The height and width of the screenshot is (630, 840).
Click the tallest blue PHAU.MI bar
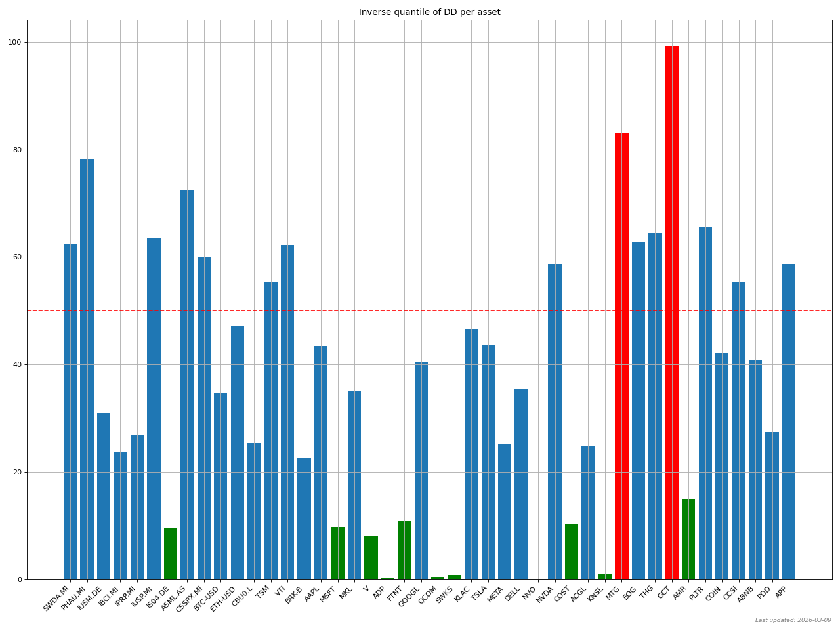click(x=86, y=367)
